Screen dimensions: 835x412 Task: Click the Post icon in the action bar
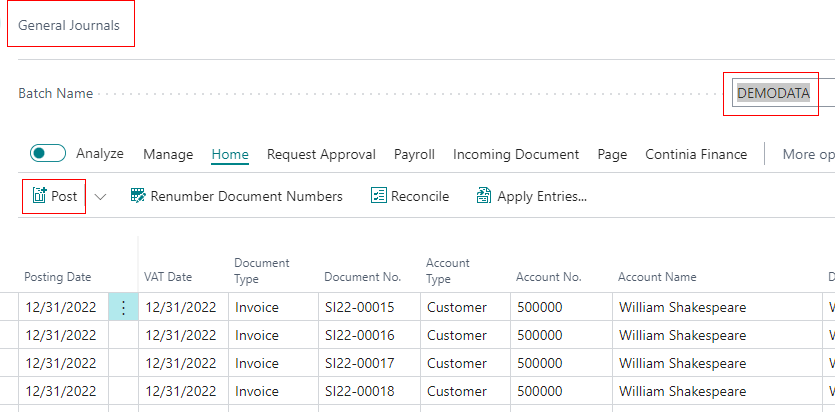tap(39, 196)
